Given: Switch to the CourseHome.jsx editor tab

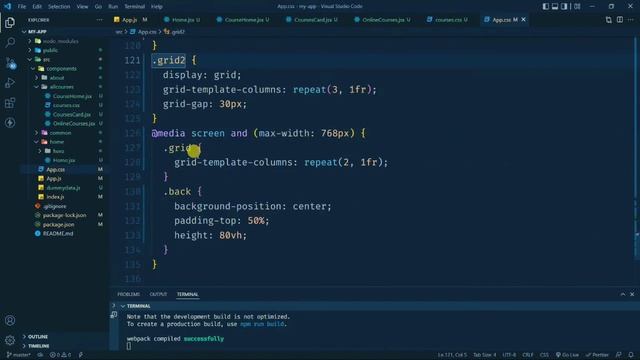Looking at the screenshot, I should tap(243, 20).
